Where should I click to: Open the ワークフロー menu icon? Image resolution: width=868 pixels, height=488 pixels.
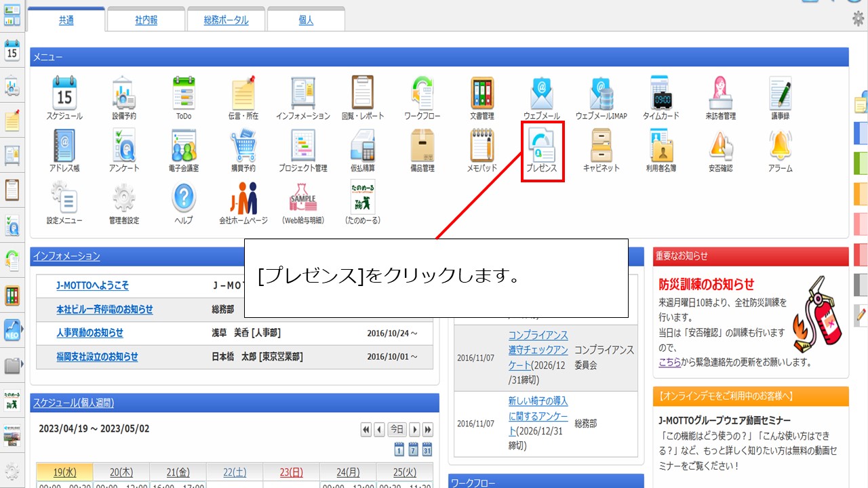(x=422, y=94)
